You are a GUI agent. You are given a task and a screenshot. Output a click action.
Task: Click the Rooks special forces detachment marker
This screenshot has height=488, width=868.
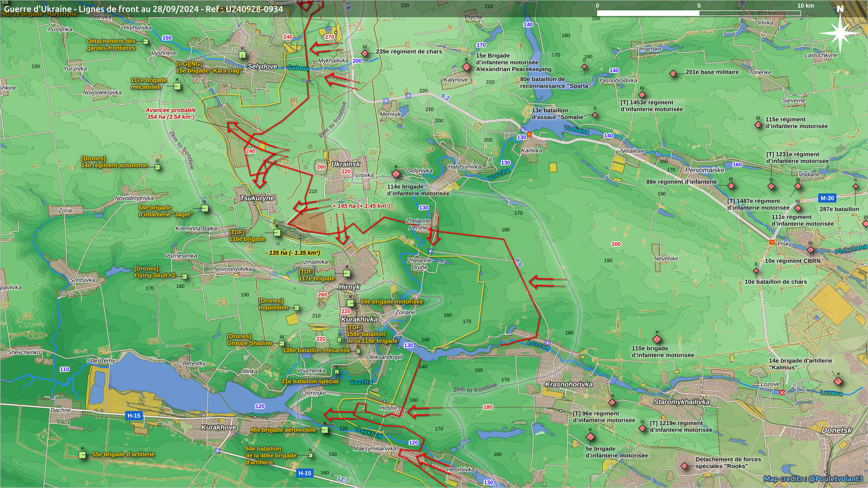pyautogui.click(x=684, y=466)
